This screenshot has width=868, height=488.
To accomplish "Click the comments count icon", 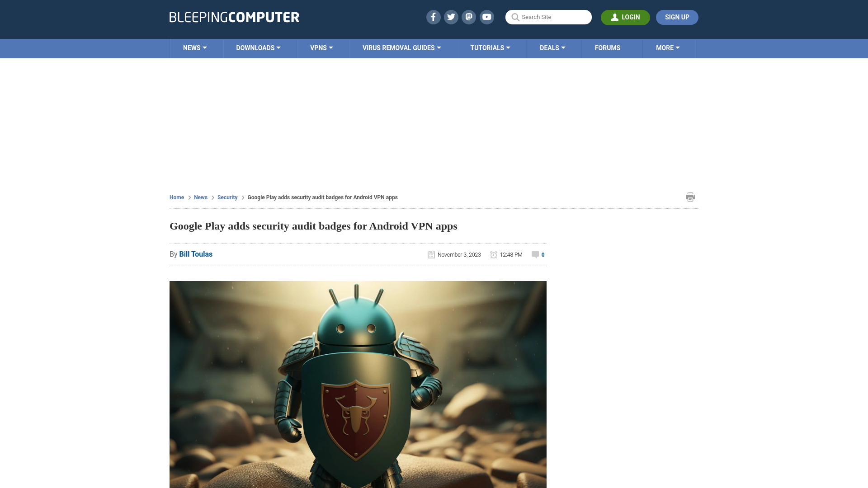I will click(x=535, y=254).
